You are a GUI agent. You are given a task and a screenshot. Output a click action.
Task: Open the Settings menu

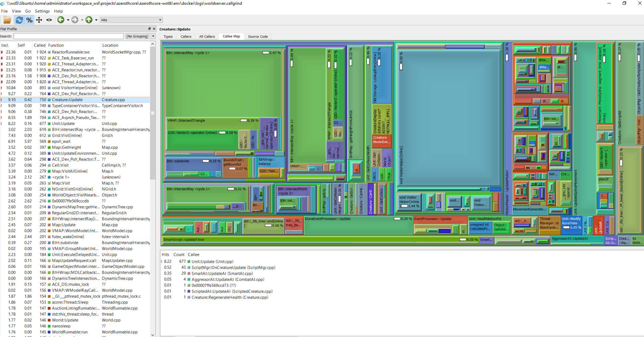42,11
